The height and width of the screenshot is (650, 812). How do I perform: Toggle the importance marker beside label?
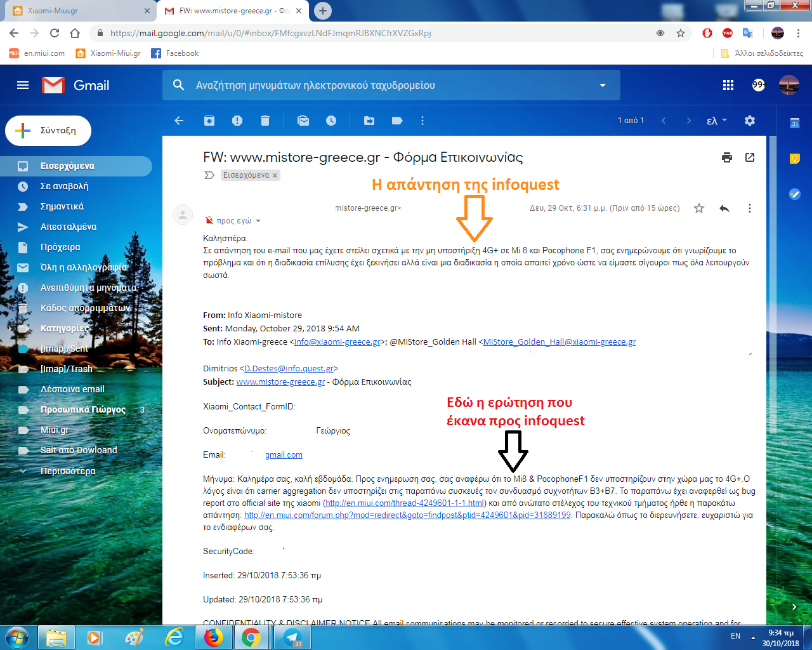[x=209, y=175]
